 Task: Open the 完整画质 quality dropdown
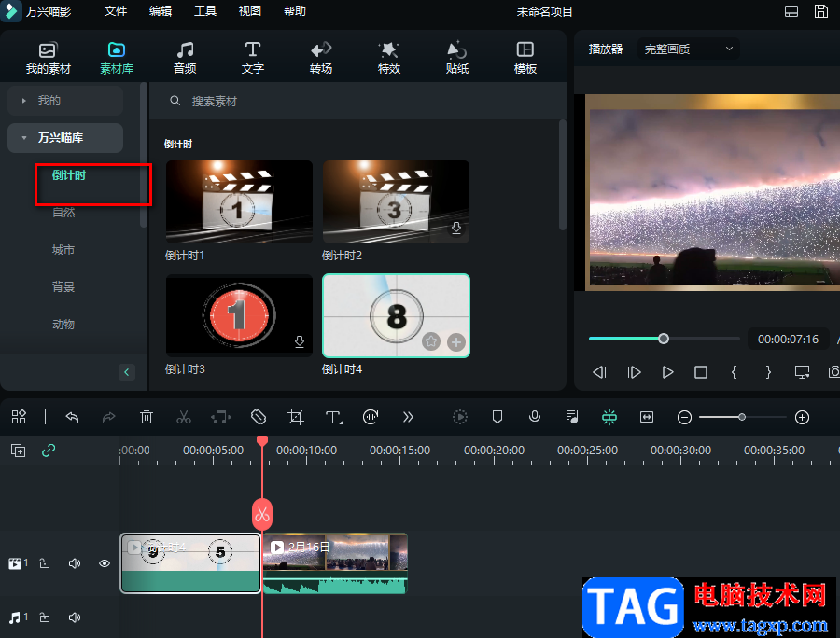coord(689,49)
